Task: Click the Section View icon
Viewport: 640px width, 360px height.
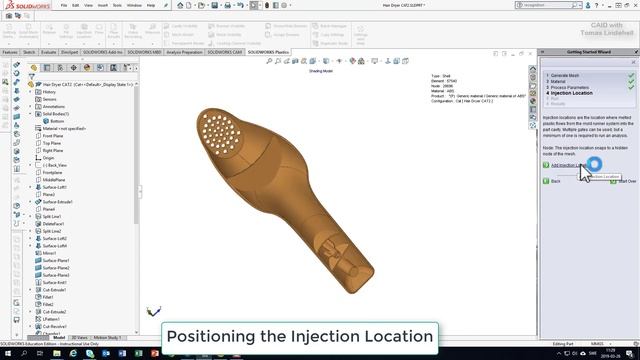Action: pyautogui.click(x=295, y=61)
